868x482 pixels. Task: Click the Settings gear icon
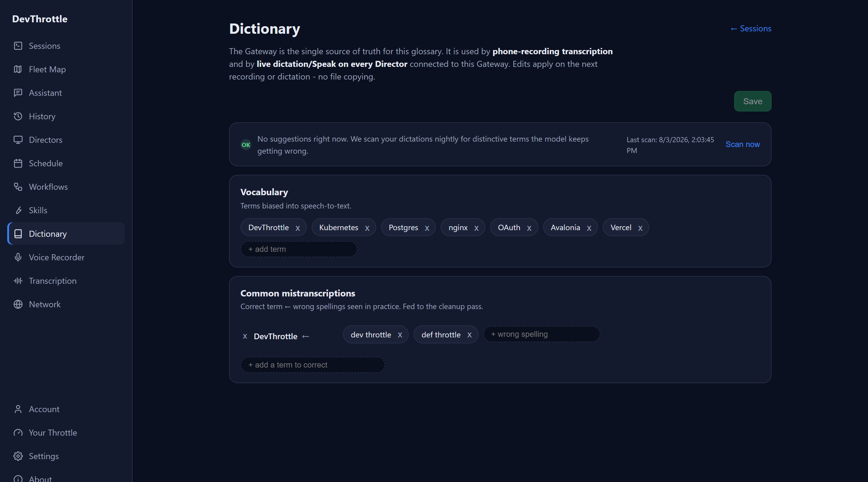(x=18, y=456)
